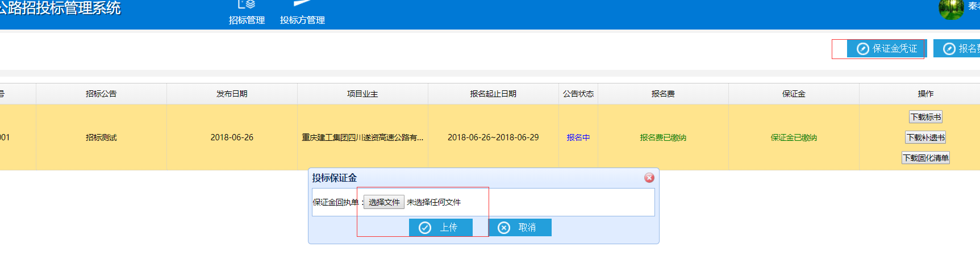The width and height of the screenshot is (980, 280).
Task: Close the 投标保证金 dialog with red X
Action: pos(649,178)
